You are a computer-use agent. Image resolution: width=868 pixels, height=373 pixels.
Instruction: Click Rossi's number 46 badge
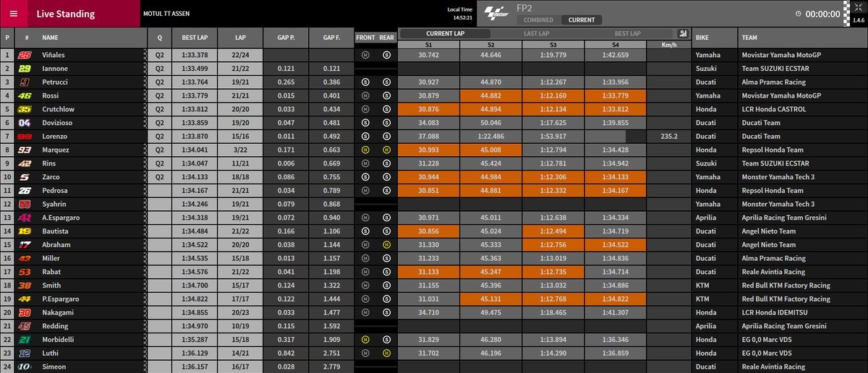pos(25,95)
